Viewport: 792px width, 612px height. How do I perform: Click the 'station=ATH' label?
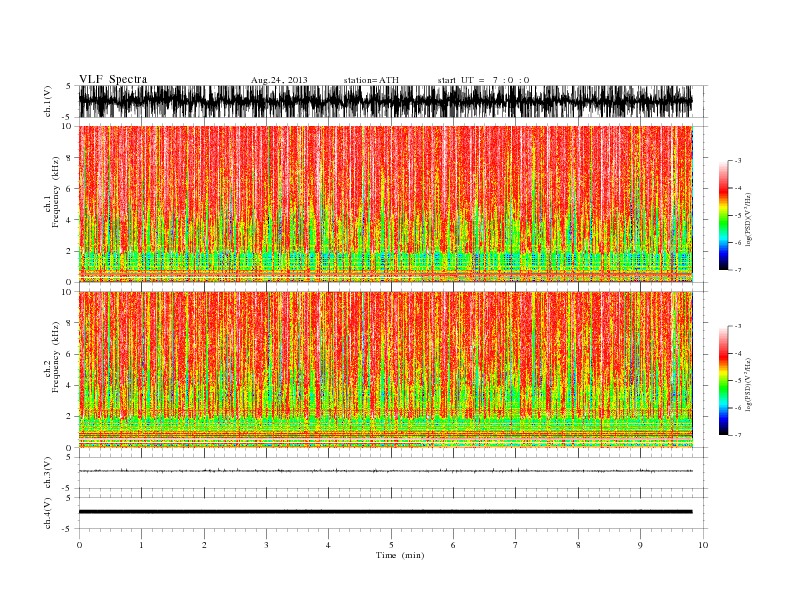tap(371, 80)
